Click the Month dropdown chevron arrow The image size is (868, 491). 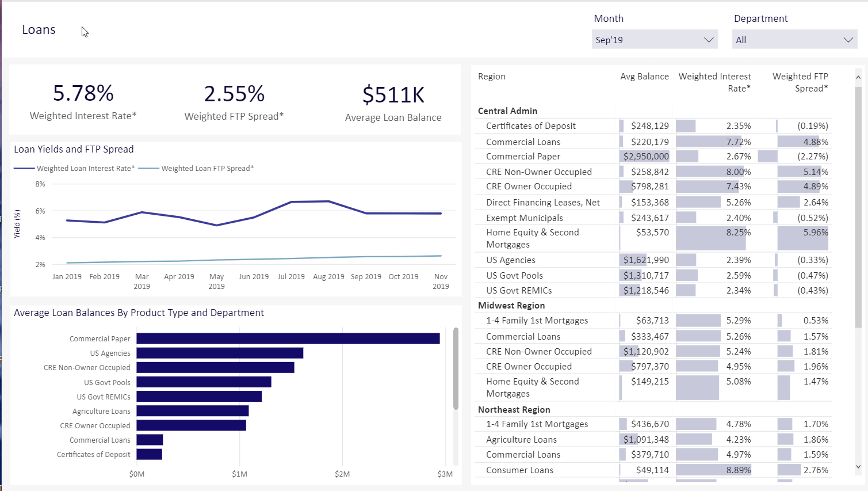coord(709,40)
